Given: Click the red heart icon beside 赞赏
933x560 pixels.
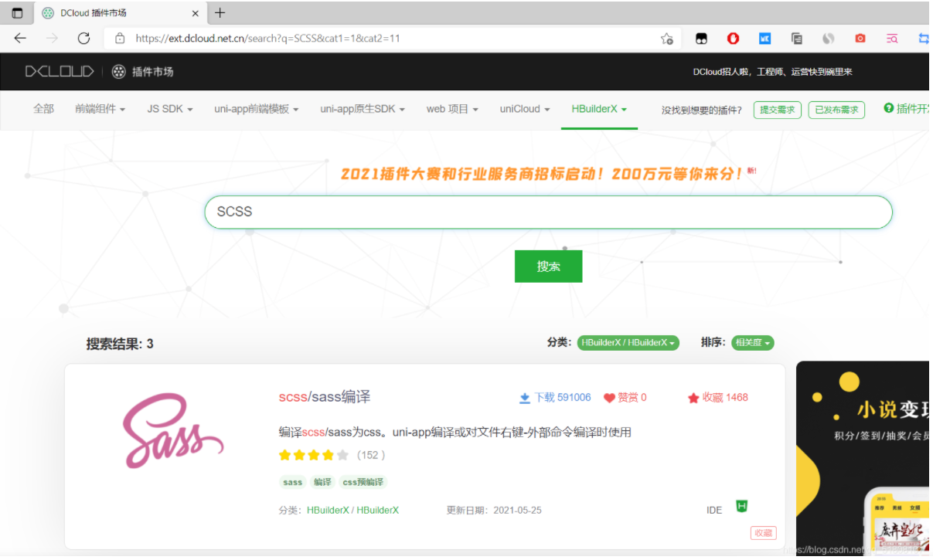Looking at the screenshot, I should [x=611, y=397].
